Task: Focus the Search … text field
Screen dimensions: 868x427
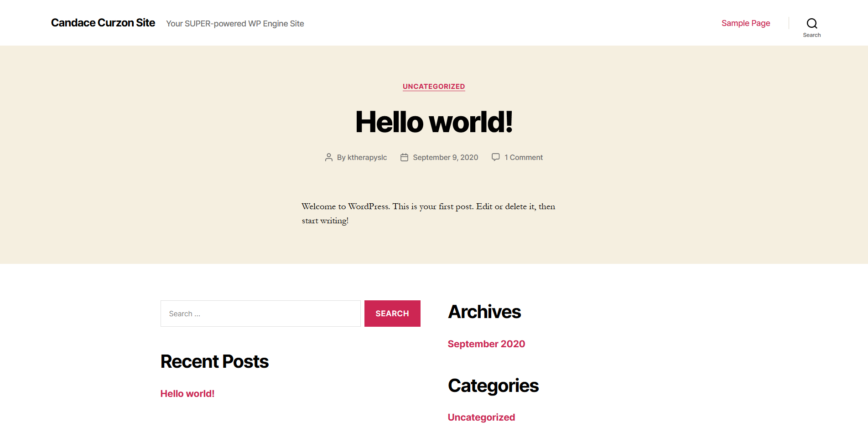Action: (260, 314)
